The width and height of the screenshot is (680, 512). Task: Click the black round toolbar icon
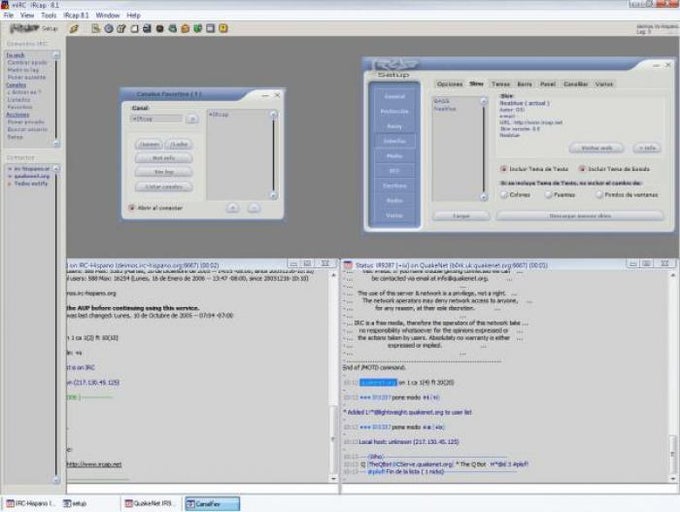[160, 29]
